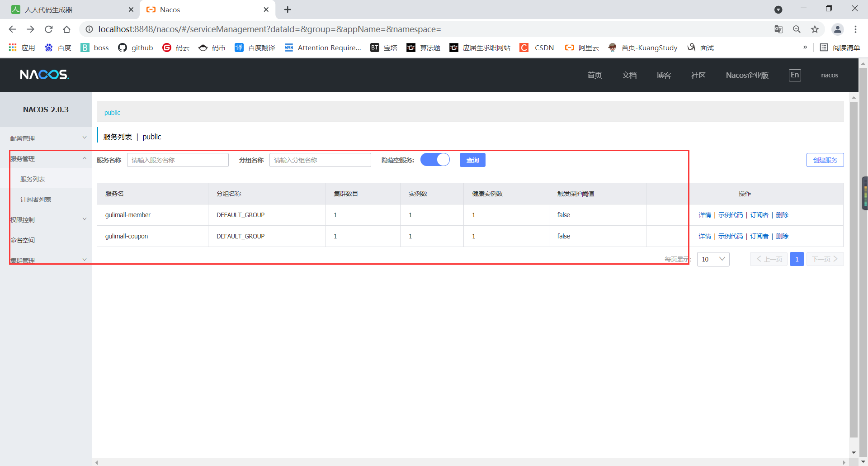Open the 码云 bookmark
Screen dimensions: 868x466
tap(176, 48)
